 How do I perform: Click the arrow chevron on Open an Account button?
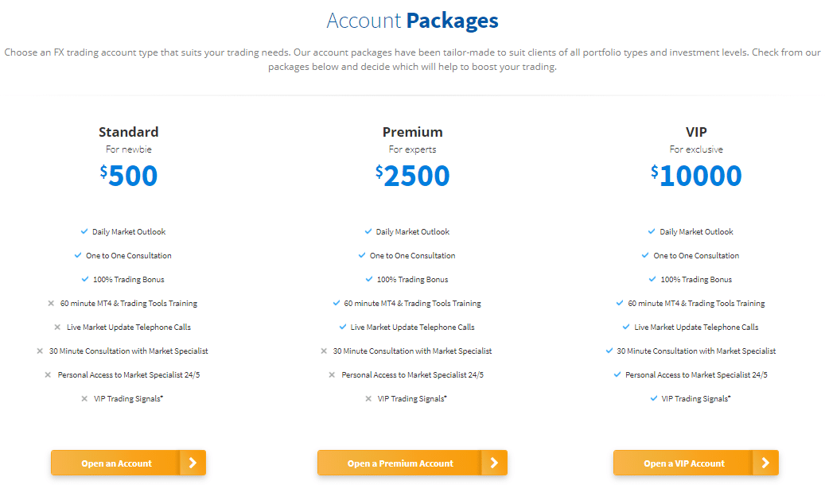point(193,463)
